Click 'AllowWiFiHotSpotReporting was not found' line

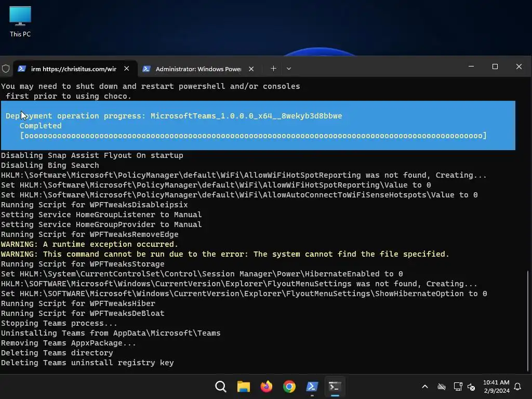(244, 175)
